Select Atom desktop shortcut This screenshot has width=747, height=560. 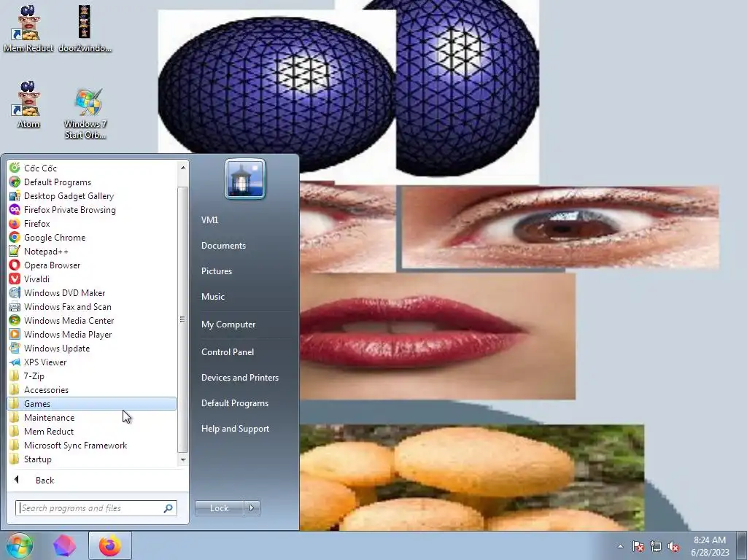pyautogui.click(x=28, y=105)
